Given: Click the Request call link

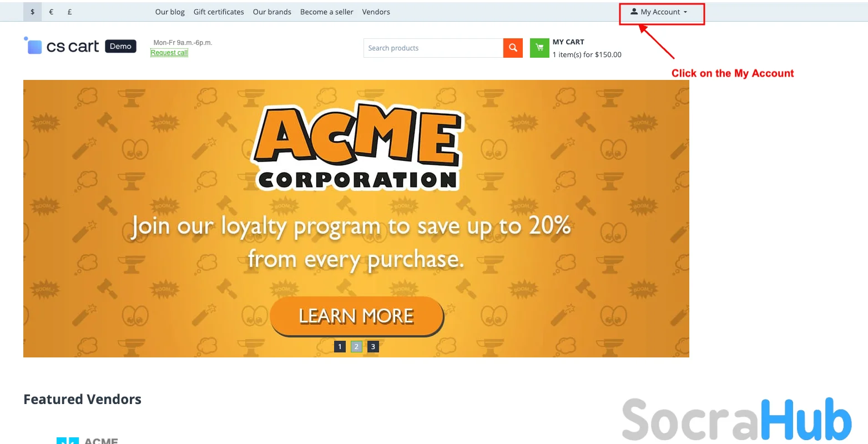Looking at the screenshot, I should point(169,53).
